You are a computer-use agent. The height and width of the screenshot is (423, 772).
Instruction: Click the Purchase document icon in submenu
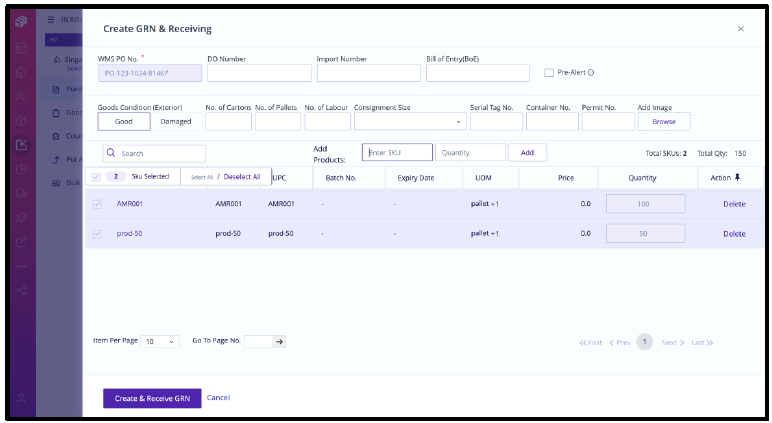(x=56, y=90)
